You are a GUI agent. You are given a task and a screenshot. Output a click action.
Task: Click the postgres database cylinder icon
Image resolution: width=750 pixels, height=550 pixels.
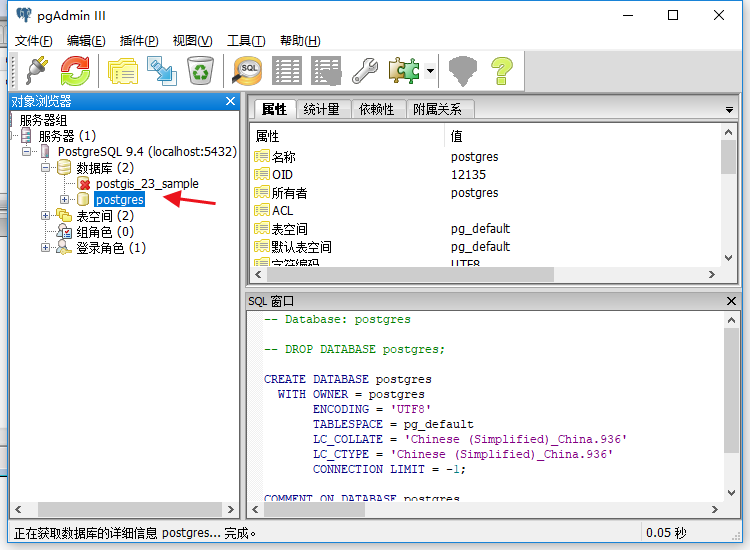83,199
